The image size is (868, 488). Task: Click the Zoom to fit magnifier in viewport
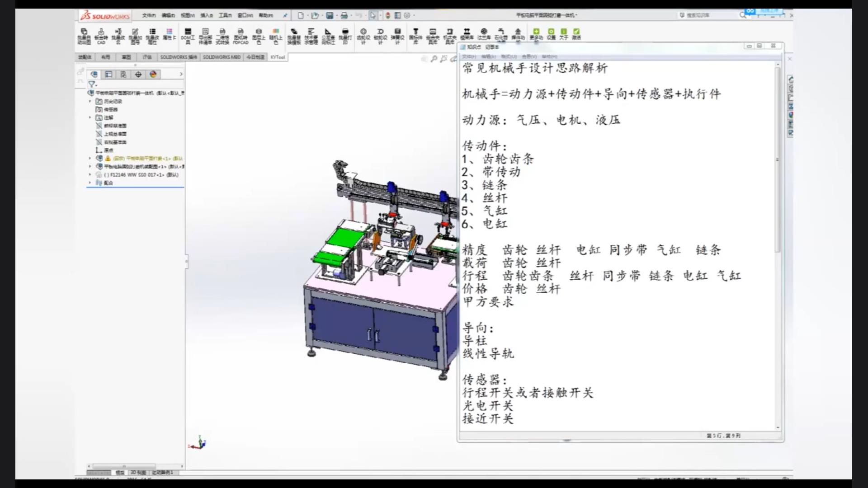434,59
